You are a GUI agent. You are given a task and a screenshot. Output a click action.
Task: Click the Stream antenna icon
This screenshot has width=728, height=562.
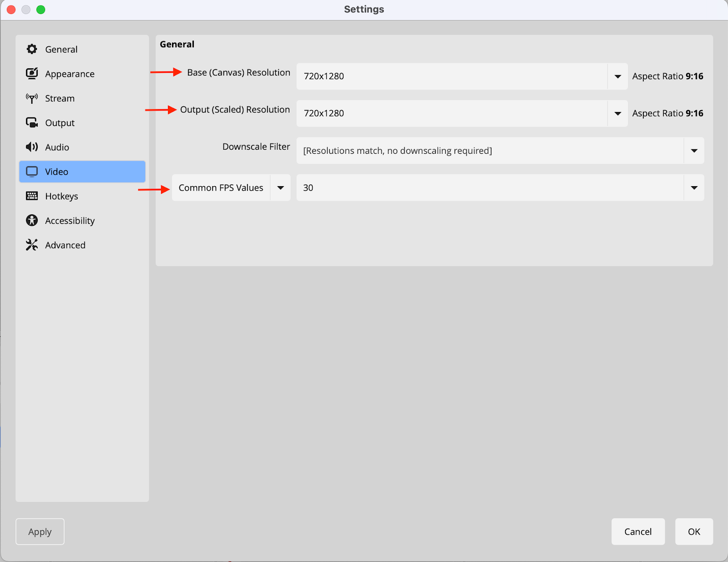tap(32, 98)
